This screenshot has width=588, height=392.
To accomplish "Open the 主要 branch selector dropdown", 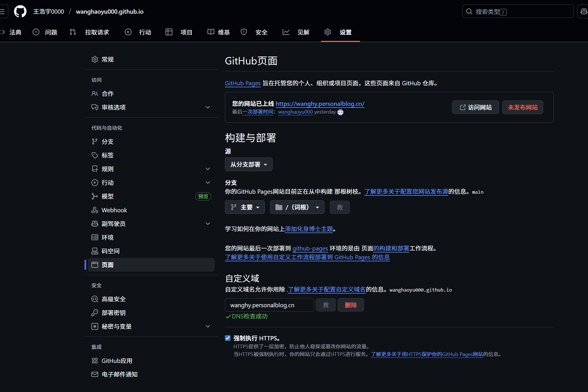I will [245, 207].
